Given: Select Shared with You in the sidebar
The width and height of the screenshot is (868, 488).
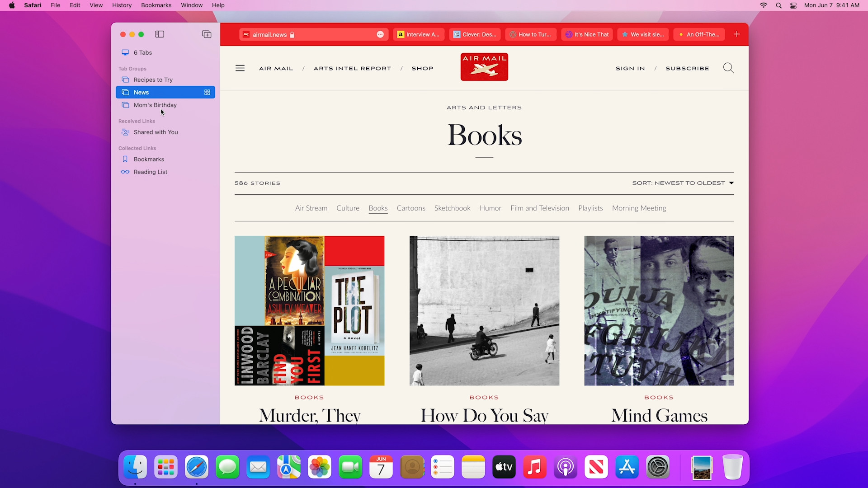Looking at the screenshot, I should point(156,132).
